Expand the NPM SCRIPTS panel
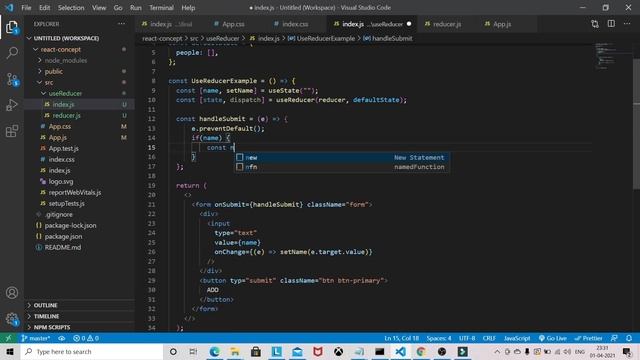640x360 pixels. click(x=80, y=327)
